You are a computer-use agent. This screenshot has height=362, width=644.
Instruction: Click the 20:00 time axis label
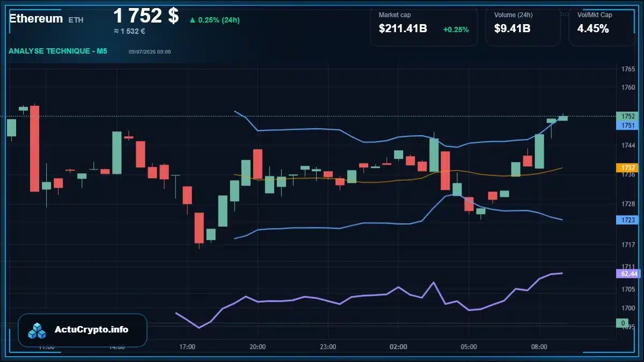[x=258, y=347]
